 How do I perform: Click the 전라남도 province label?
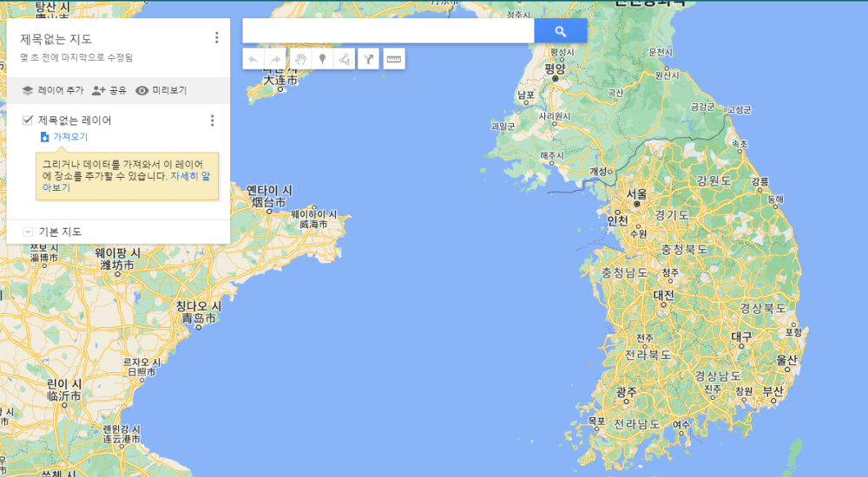(637, 424)
